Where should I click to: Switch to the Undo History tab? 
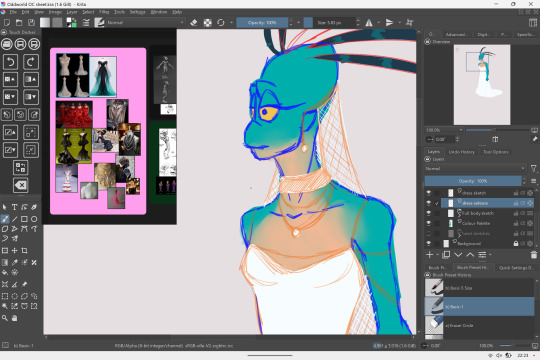pyautogui.click(x=461, y=152)
